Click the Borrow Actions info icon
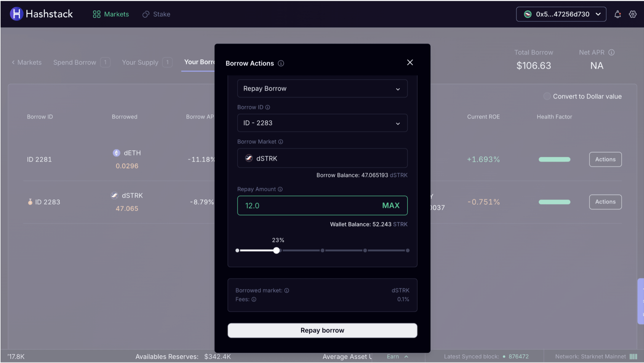The height and width of the screenshot is (363, 644). pos(281,63)
